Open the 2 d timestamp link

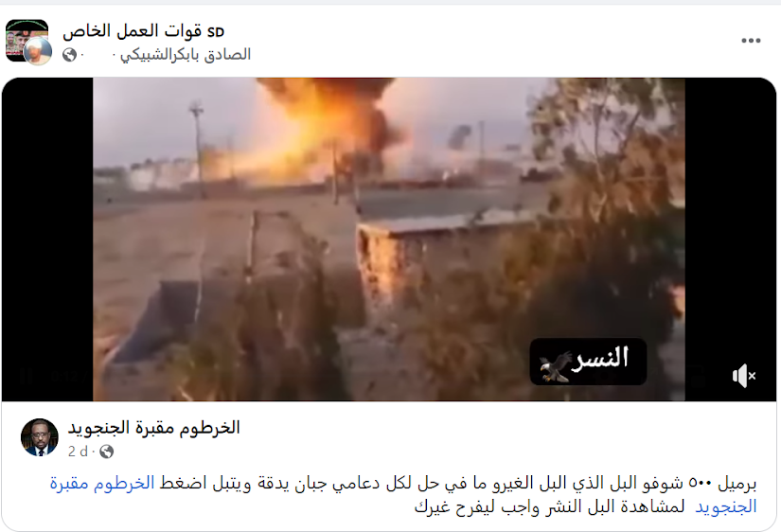(x=78, y=452)
